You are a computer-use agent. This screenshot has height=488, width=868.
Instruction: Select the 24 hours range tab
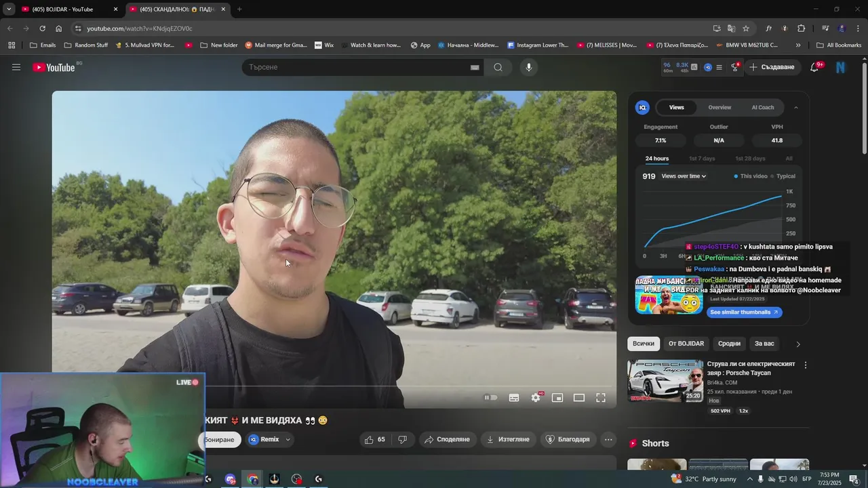[x=657, y=159]
